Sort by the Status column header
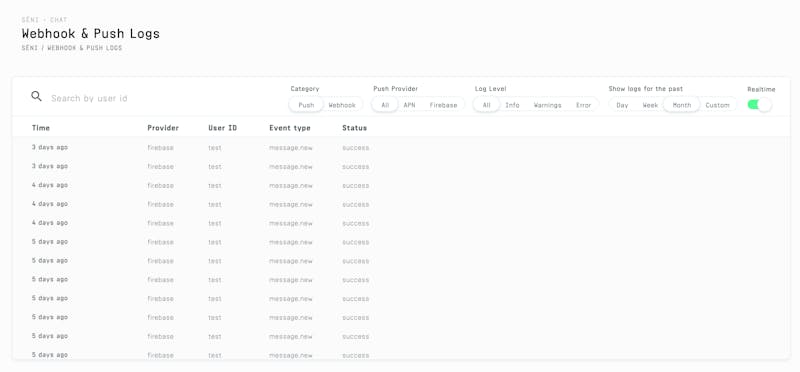Viewport: 800px width, 372px height. click(x=355, y=128)
